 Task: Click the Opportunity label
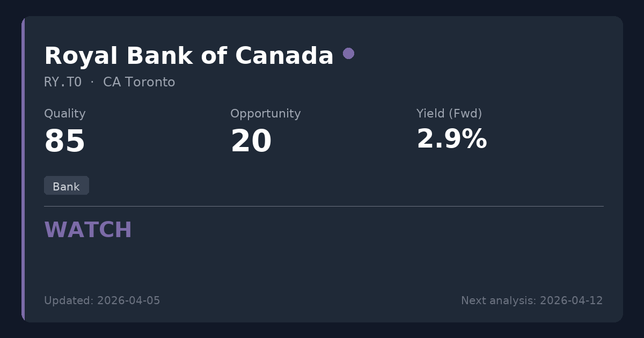point(265,114)
